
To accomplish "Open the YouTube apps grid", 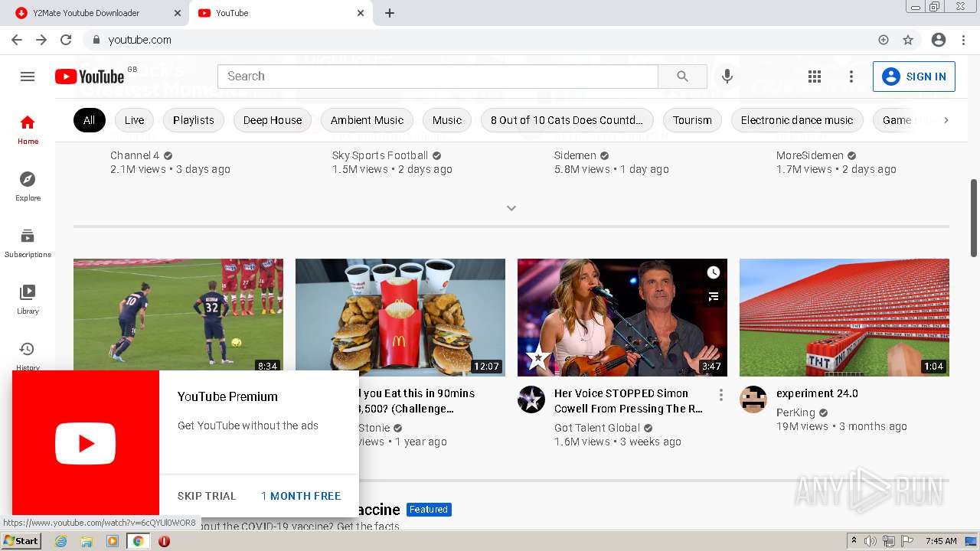I will click(815, 77).
